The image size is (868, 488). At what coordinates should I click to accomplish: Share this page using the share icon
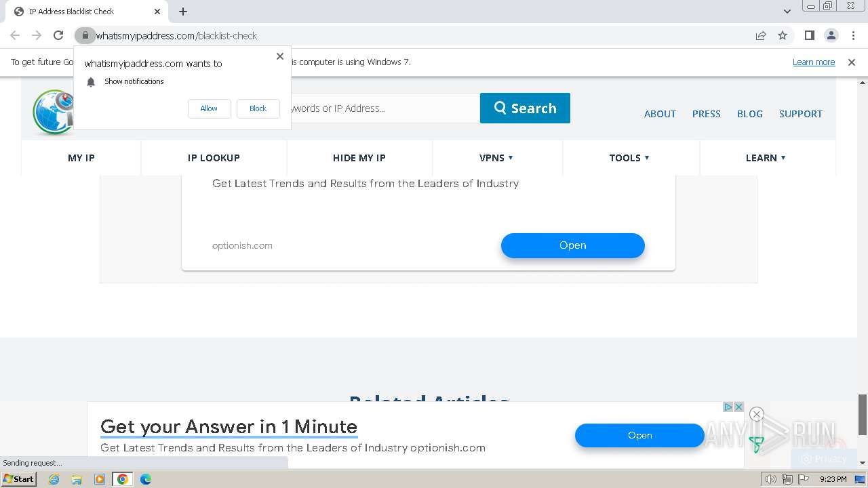(x=761, y=35)
